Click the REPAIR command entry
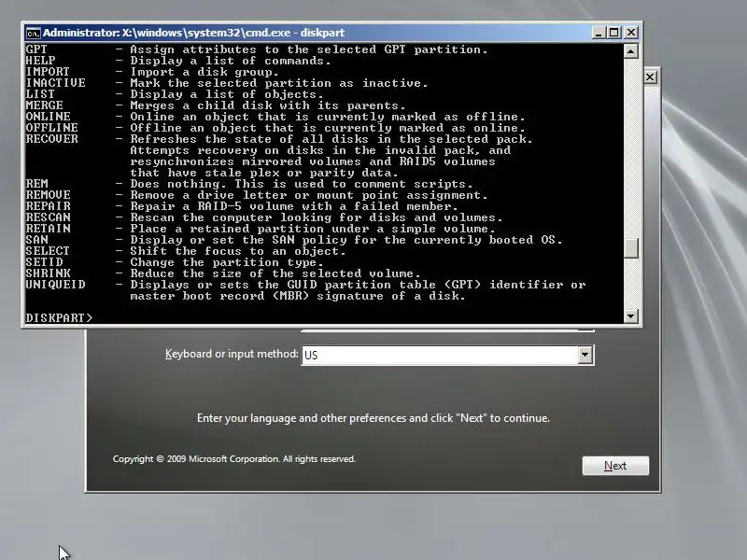Viewport: 747px width, 560px height. pos(49,206)
